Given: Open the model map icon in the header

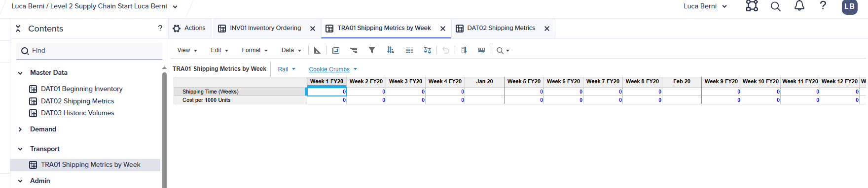Looking at the screenshot, I should [752, 6].
